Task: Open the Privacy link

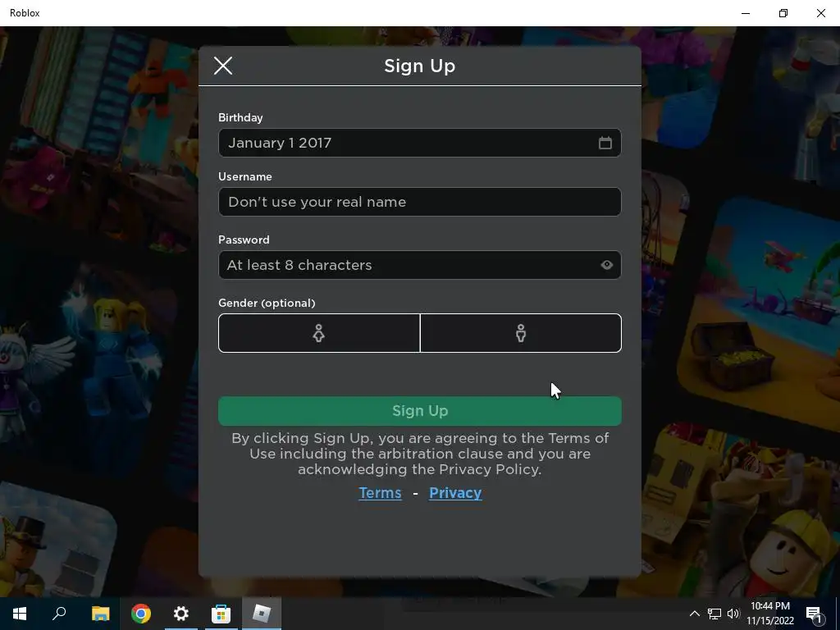Action: pos(455,493)
